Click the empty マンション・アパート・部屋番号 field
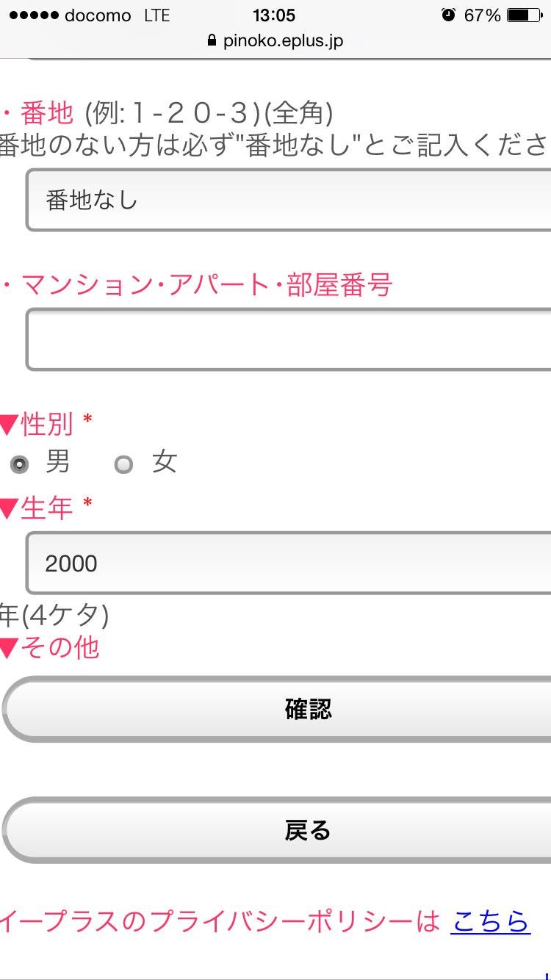This screenshot has width=551, height=980. tap(289, 339)
